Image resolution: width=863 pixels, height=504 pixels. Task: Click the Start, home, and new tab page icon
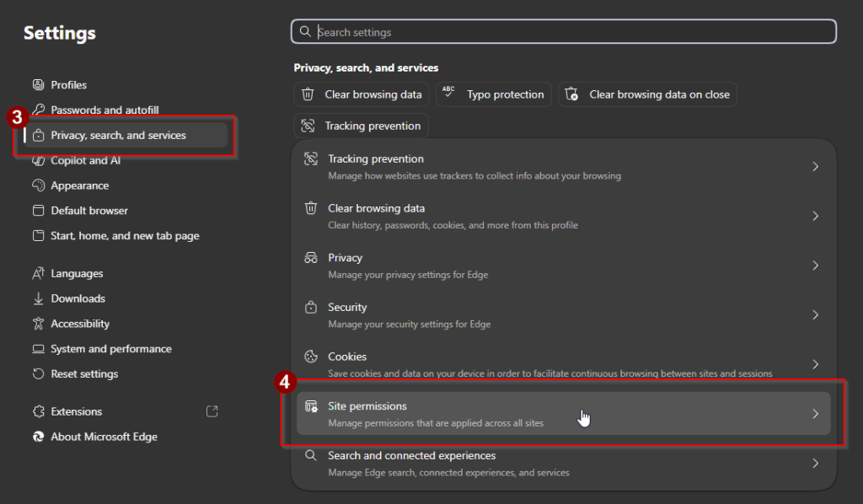point(38,235)
